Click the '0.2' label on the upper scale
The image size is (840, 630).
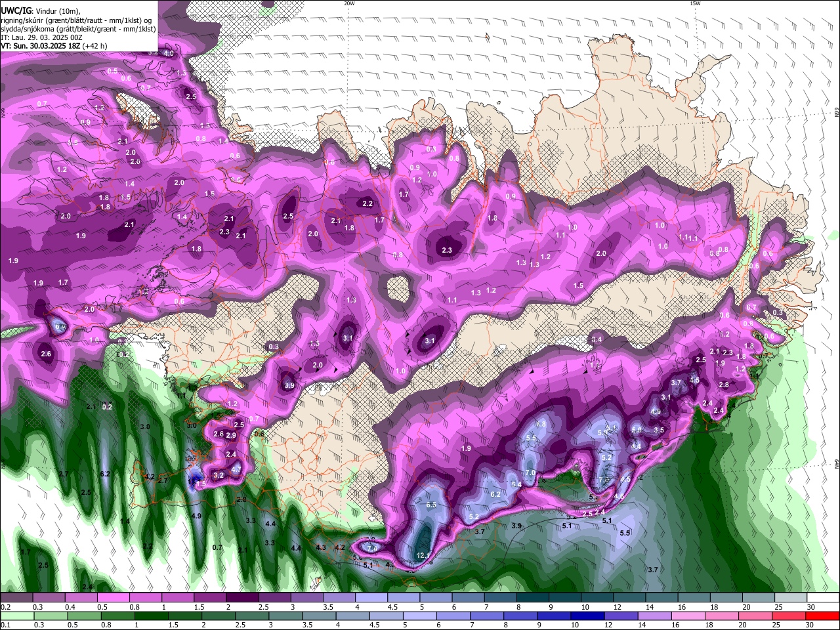(5, 607)
